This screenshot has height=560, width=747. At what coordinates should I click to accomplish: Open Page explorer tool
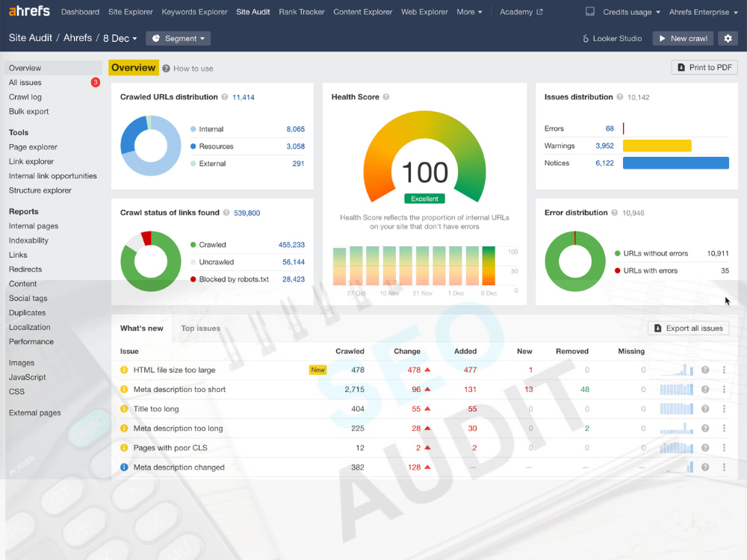[33, 147]
